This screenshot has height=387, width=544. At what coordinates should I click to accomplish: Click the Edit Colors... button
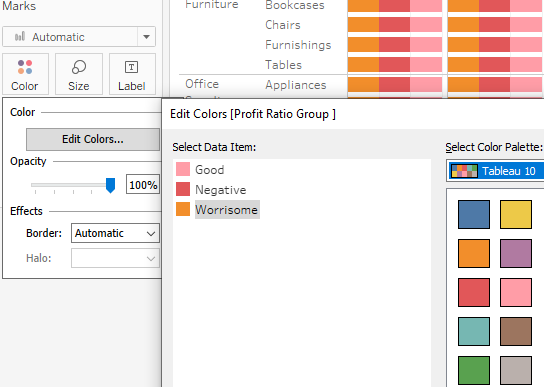[93, 139]
